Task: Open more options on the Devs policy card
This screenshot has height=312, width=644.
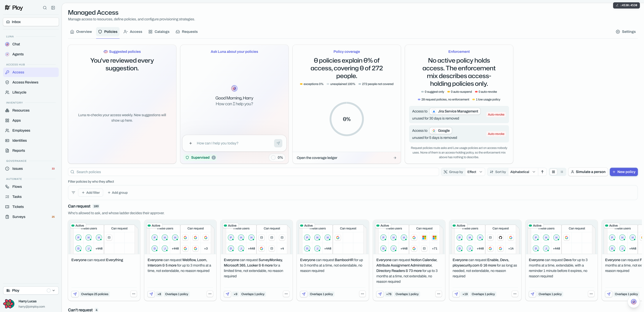Action: point(591,294)
